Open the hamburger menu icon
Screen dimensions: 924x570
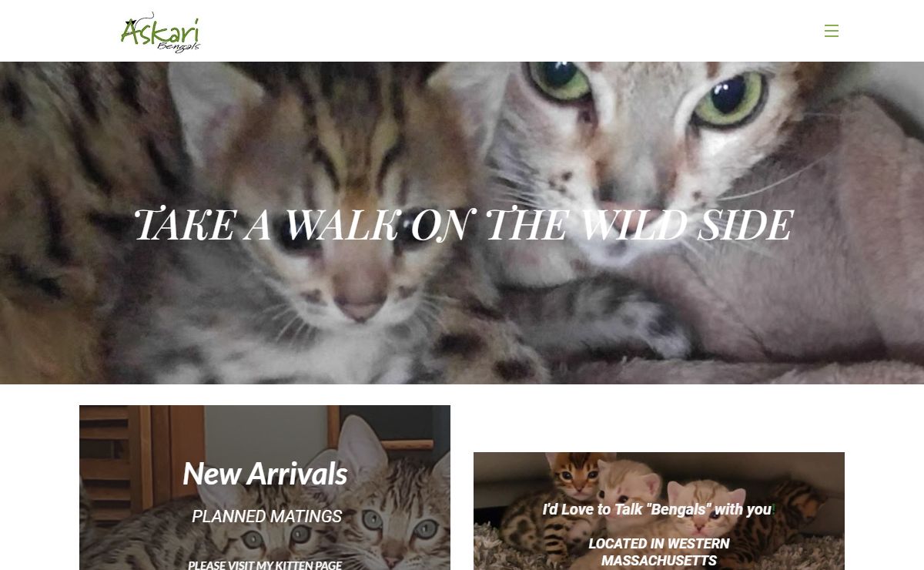pyautogui.click(x=831, y=31)
